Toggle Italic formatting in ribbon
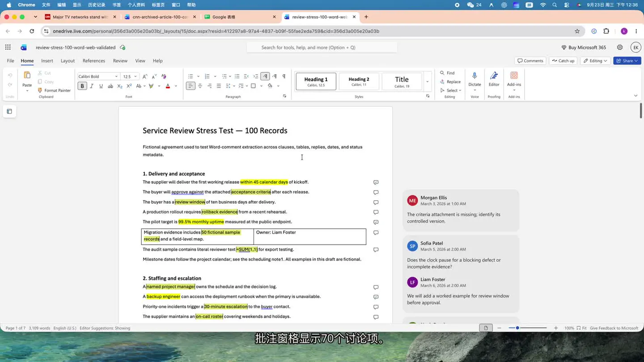This screenshot has width=644, height=362. point(92,86)
